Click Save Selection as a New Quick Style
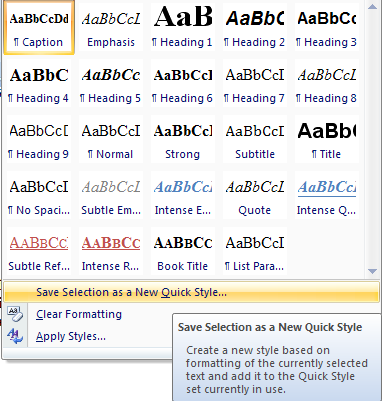382x401 pixels. [x=192, y=292]
